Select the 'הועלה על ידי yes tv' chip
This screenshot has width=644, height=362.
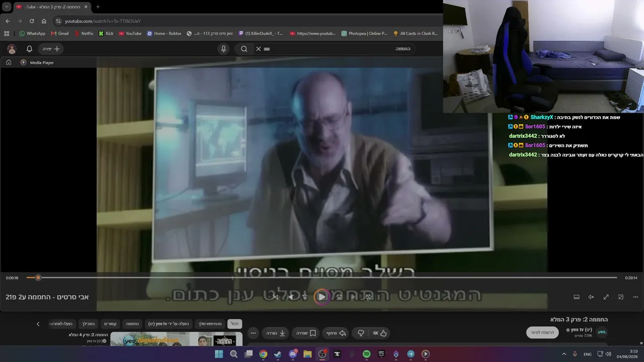(169, 324)
